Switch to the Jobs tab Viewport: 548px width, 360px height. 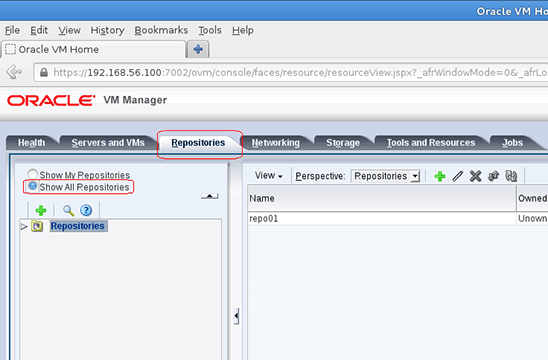click(513, 143)
